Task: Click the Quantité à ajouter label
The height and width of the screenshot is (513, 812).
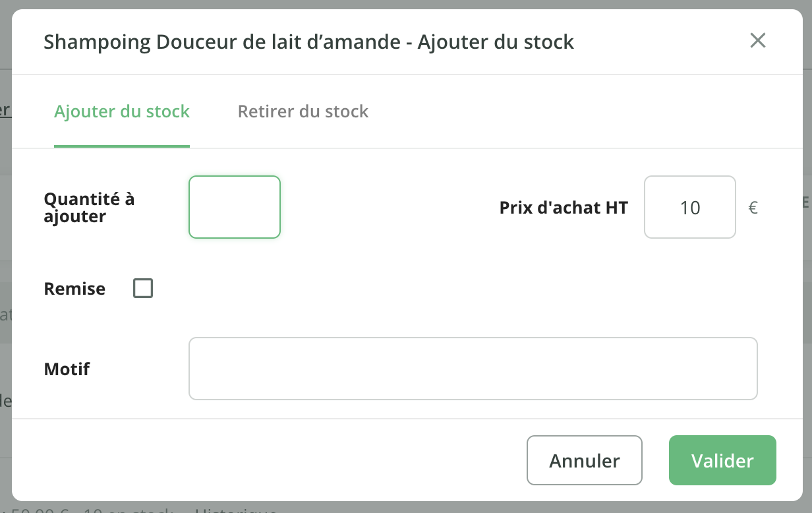Action: point(89,207)
